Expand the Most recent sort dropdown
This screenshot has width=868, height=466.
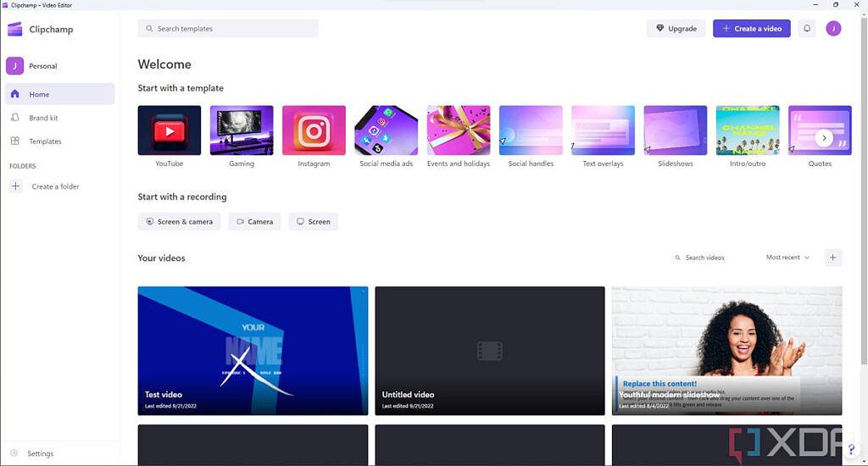787,258
